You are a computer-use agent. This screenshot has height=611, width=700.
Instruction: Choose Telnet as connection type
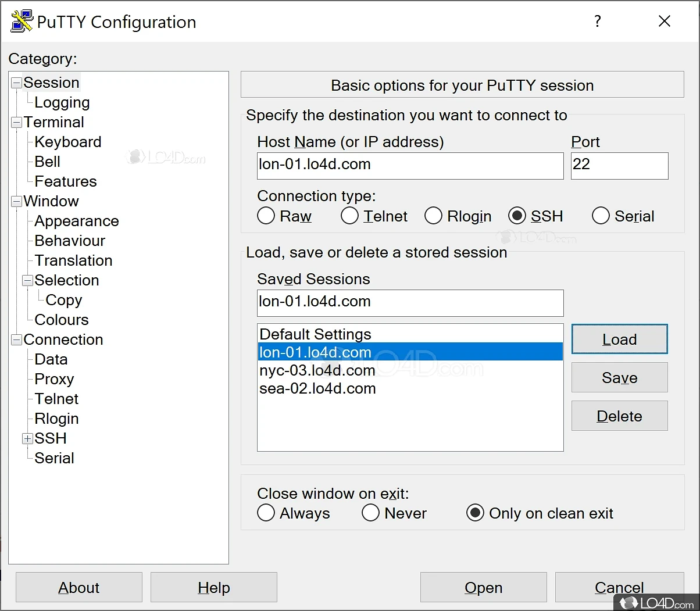[349, 216]
